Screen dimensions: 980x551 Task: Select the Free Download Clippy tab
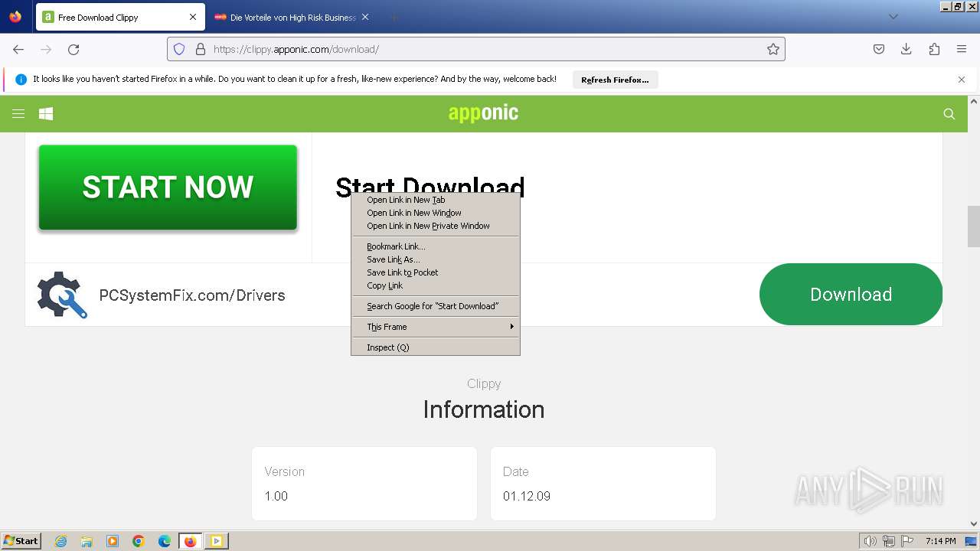(120, 17)
